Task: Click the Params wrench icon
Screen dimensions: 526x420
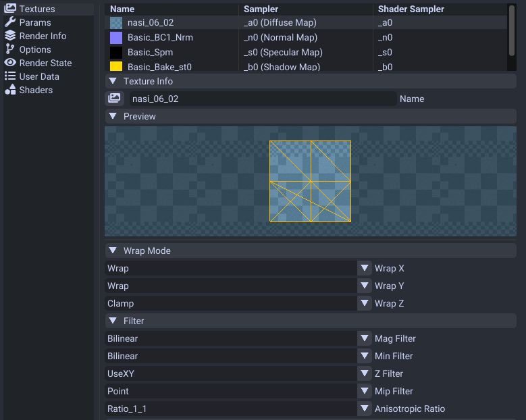Action: click(10, 22)
